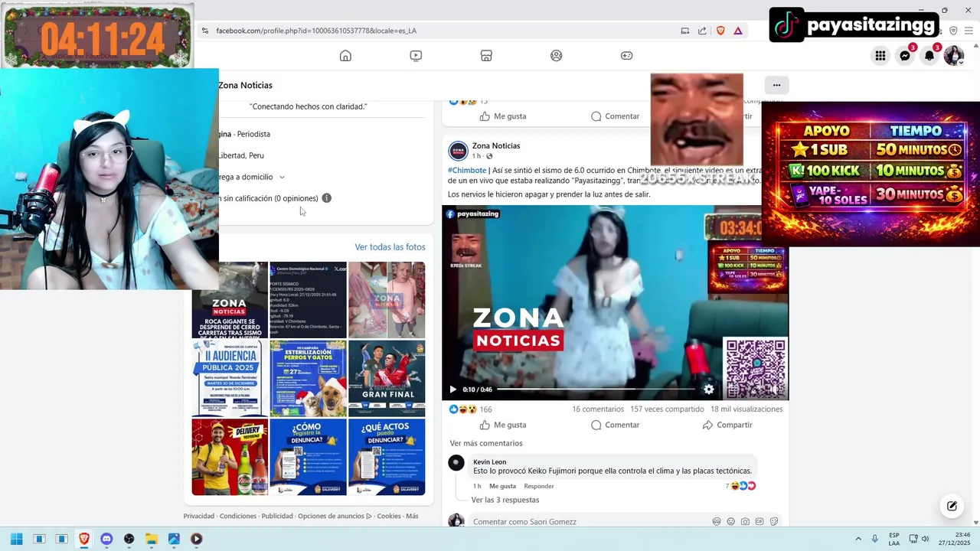
Task: Play the Zona Noticias video
Action: click(452, 390)
